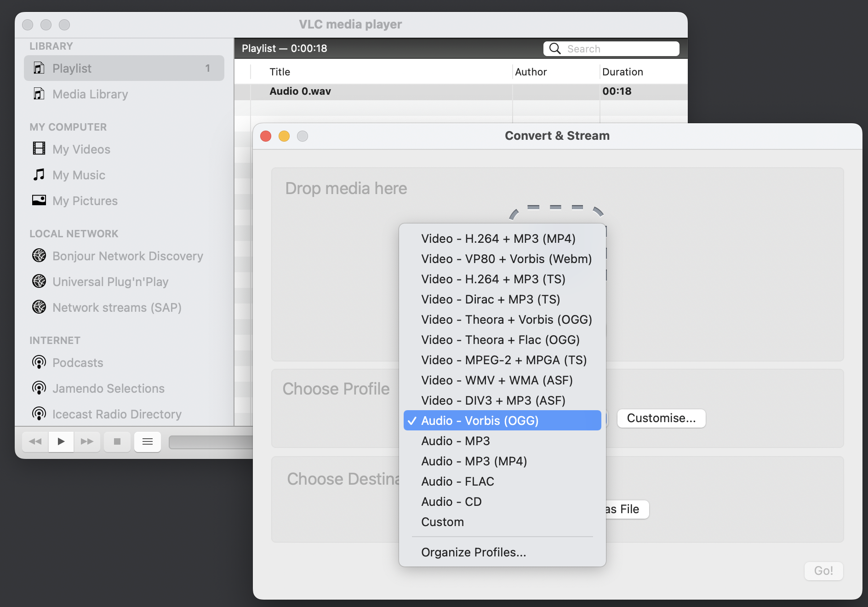Click the Customise... button
Image resolution: width=868 pixels, height=607 pixels.
click(x=661, y=418)
